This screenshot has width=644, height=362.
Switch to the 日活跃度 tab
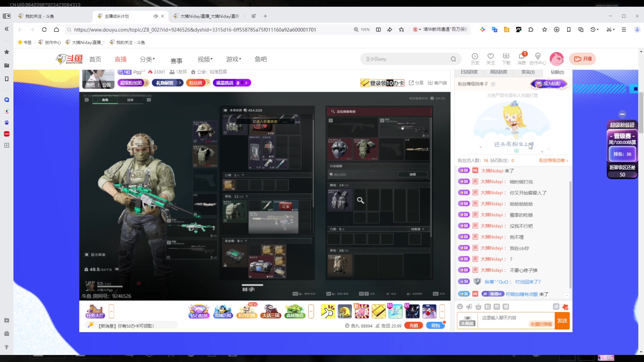469,72
